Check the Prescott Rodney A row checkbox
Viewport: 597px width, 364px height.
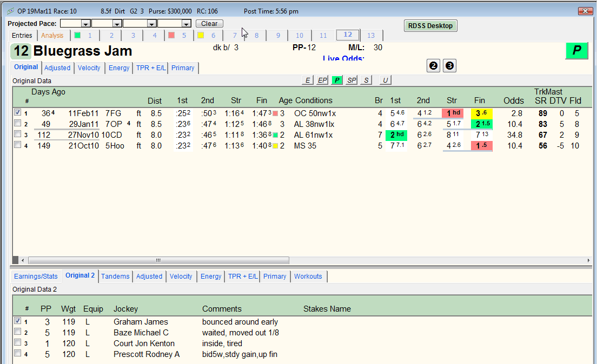pos(17,353)
